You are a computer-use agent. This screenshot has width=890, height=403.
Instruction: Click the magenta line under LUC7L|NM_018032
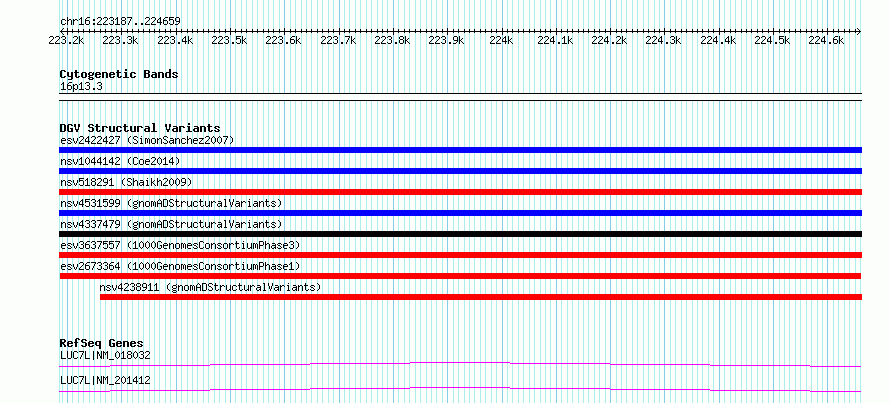coord(460,364)
